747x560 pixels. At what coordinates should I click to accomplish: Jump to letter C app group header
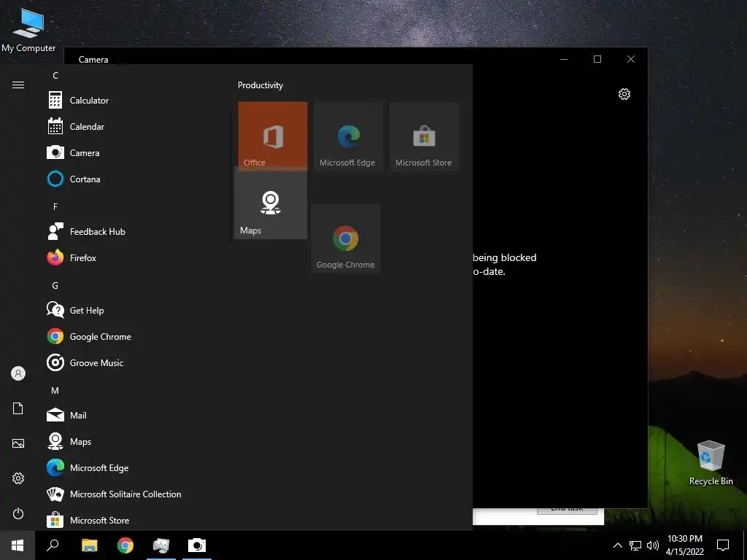(55, 76)
